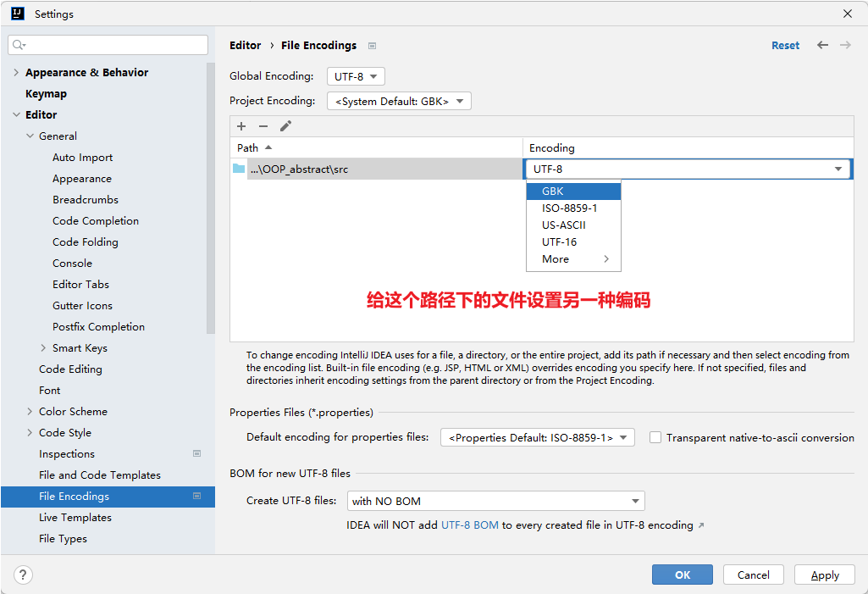Click the help question mark icon
The image size is (868, 594).
click(23, 575)
